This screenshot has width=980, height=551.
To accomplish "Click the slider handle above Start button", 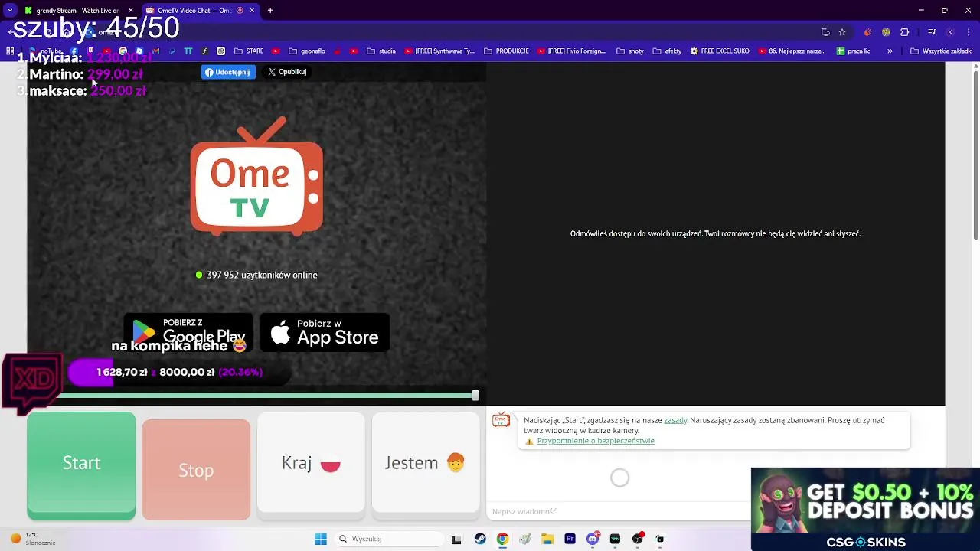I will tap(475, 395).
